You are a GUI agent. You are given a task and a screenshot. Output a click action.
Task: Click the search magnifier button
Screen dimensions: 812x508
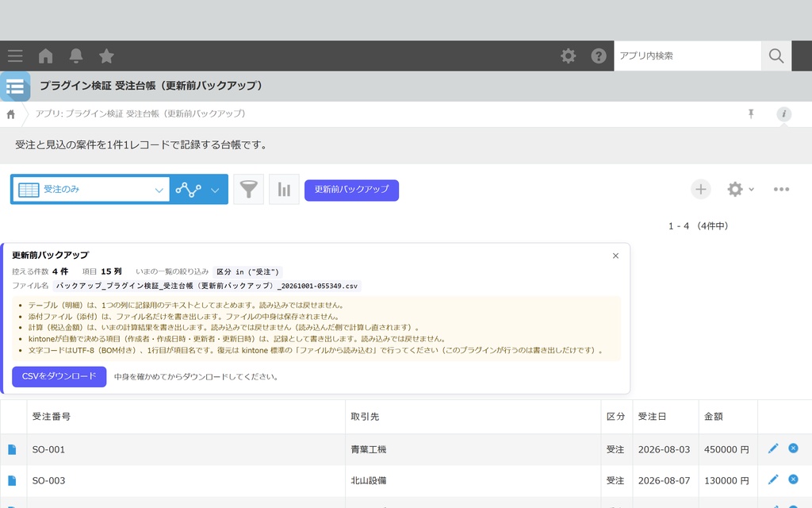[776, 56]
